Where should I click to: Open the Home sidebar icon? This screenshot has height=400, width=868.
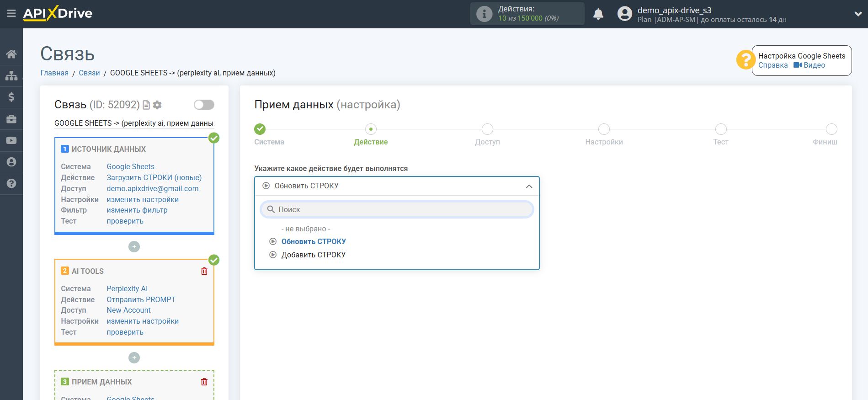[11, 54]
